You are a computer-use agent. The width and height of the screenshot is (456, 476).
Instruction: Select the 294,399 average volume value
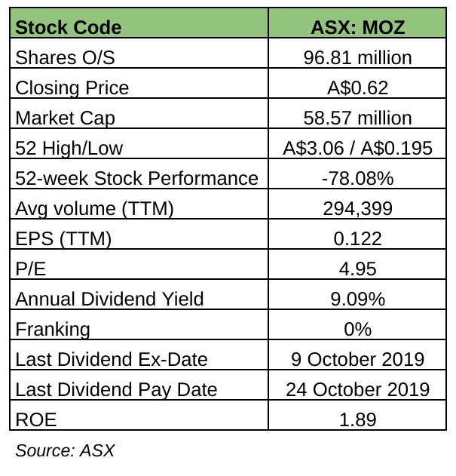(x=358, y=208)
